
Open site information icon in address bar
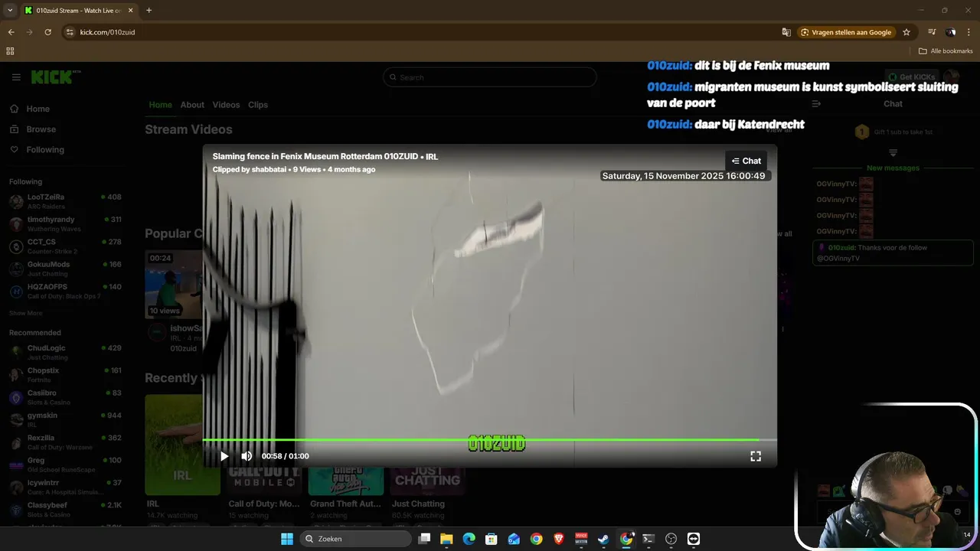pyautogui.click(x=70, y=32)
